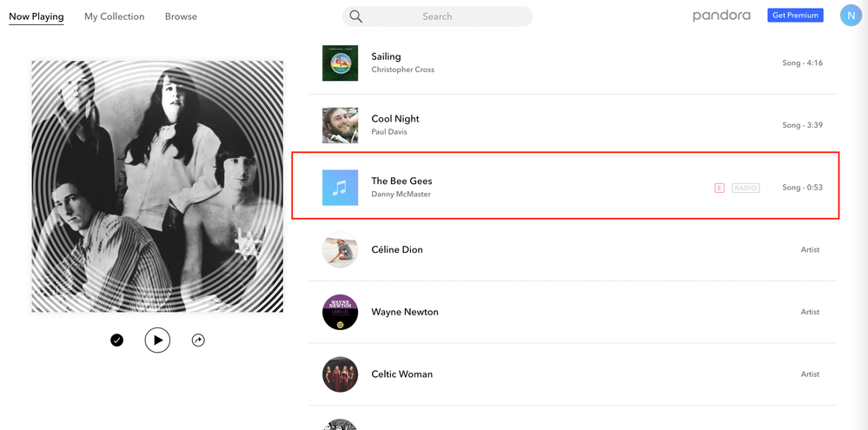The image size is (868, 430).
Task: Click the play button under album art
Action: [x=157, y=340]
